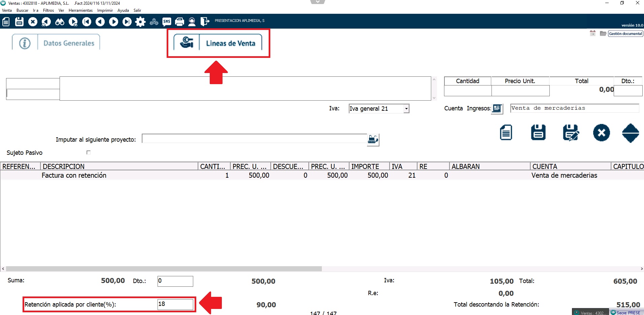This screenshot has height=315, width=644.
Task: Click the SMS icon in the toolbar
Action: (167, 22)
